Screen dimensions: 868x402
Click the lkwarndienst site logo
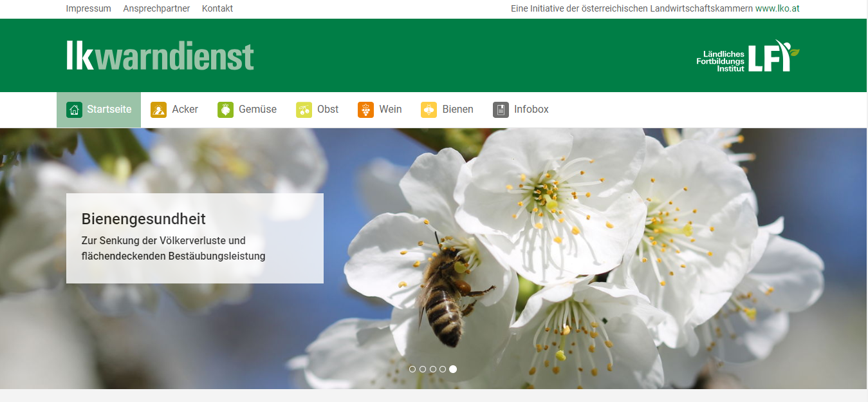click(160, 56)
